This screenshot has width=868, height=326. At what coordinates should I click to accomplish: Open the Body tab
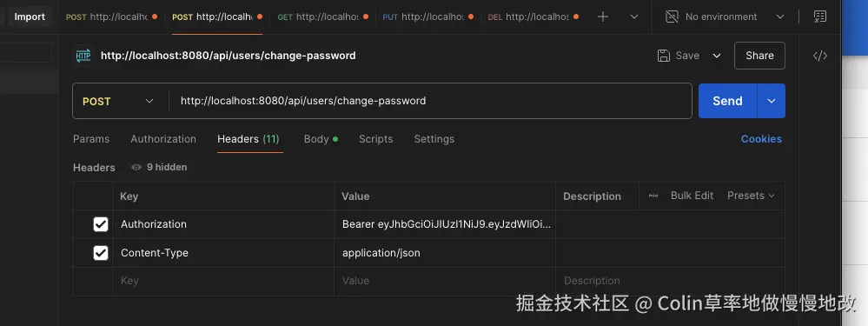tap(321, 139)
